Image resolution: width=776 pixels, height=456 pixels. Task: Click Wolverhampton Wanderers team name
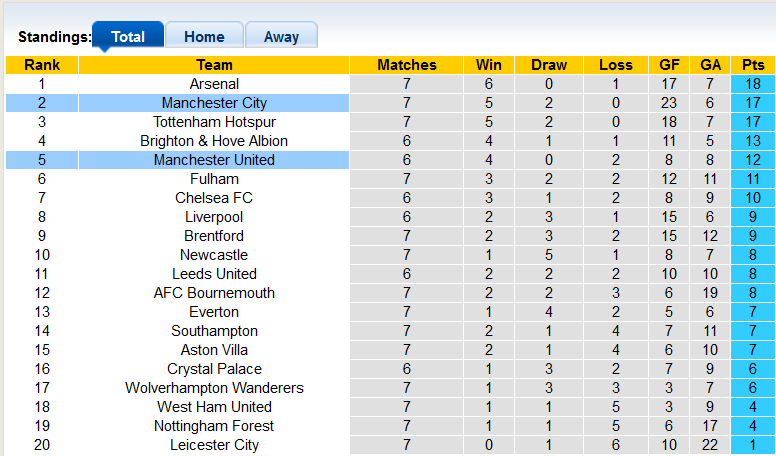[214, 388]
